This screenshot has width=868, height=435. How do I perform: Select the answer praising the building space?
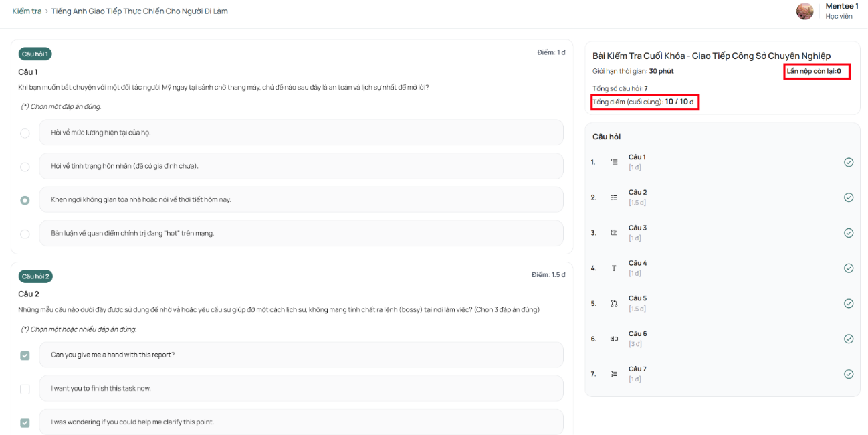click(301, 199)
